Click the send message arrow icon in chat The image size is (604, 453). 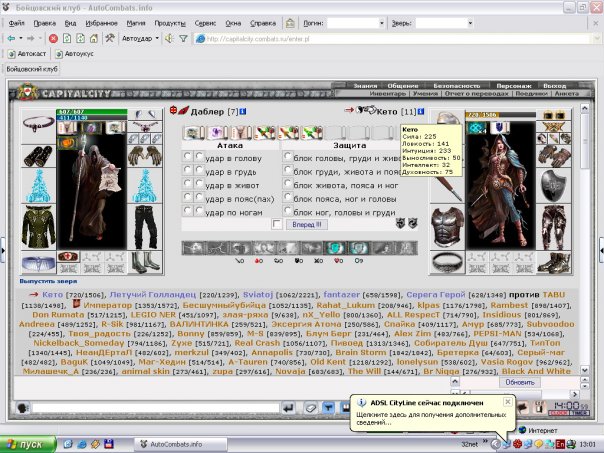tap(288, 408)
